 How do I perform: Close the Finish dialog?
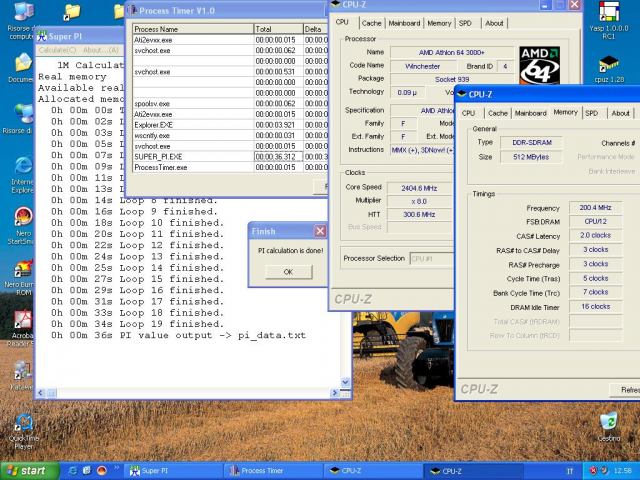click(320, 231)
